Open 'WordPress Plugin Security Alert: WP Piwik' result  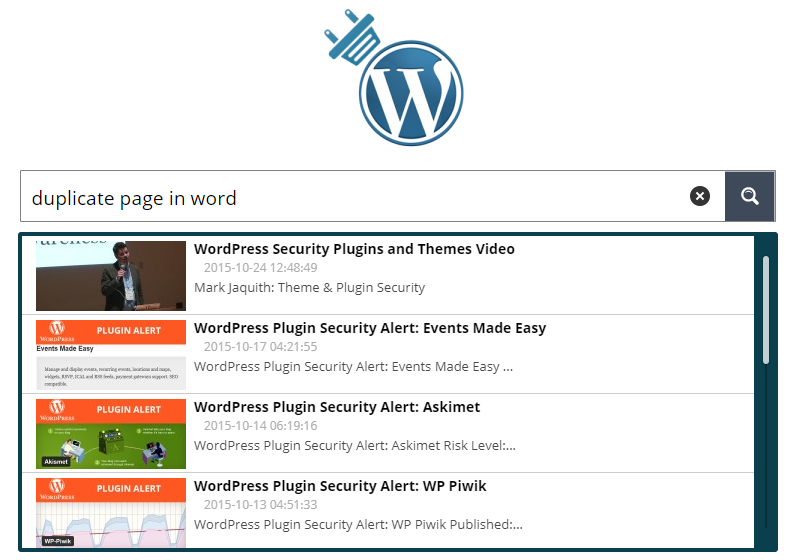click(x=340, y=486)
